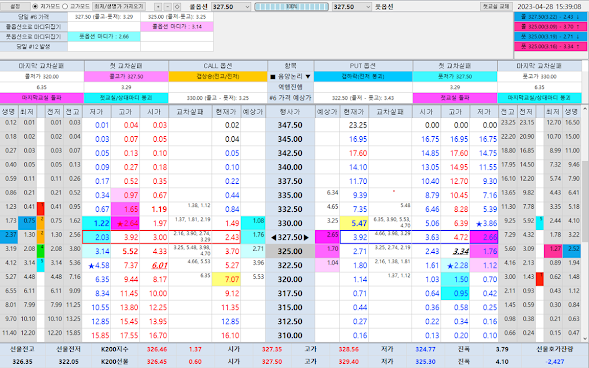Click the magenta 첫교실 돌파 cell
The width and height of the screenshot is (589, 368).
pyautogui.click(x=455, y=98)
